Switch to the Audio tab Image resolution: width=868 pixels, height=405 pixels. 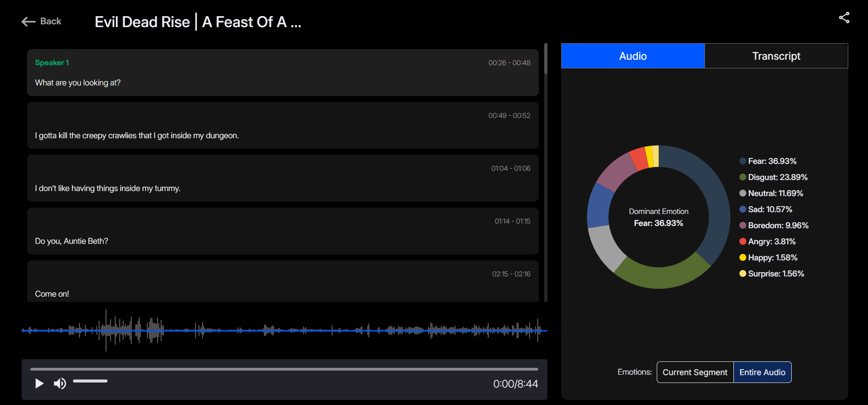(633, 56)
